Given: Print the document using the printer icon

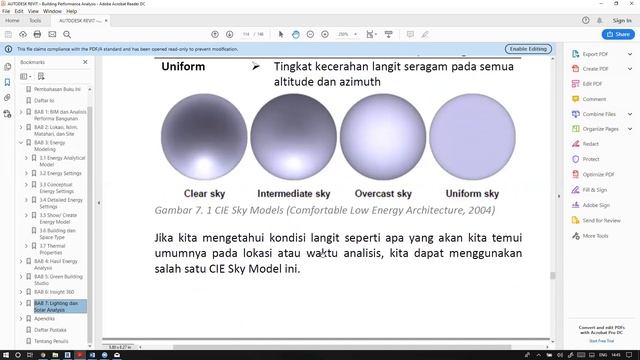Looking at the screenshot, I should [37, 35].
